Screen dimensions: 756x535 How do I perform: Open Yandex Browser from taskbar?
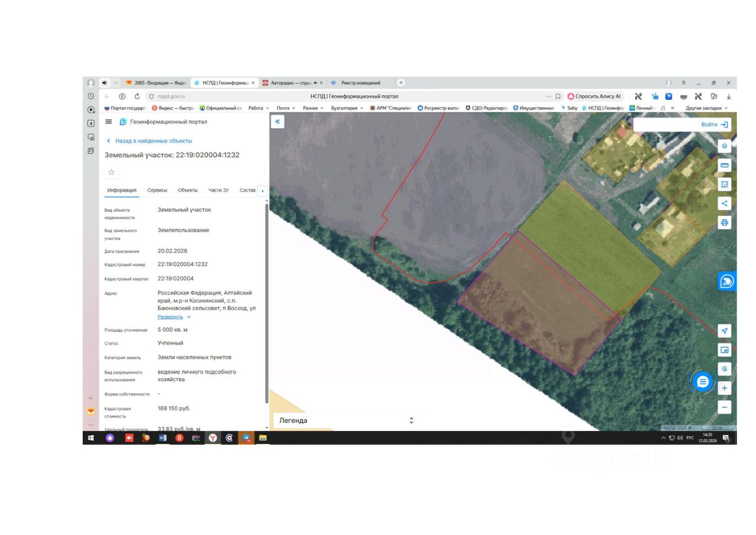point(213,438)
